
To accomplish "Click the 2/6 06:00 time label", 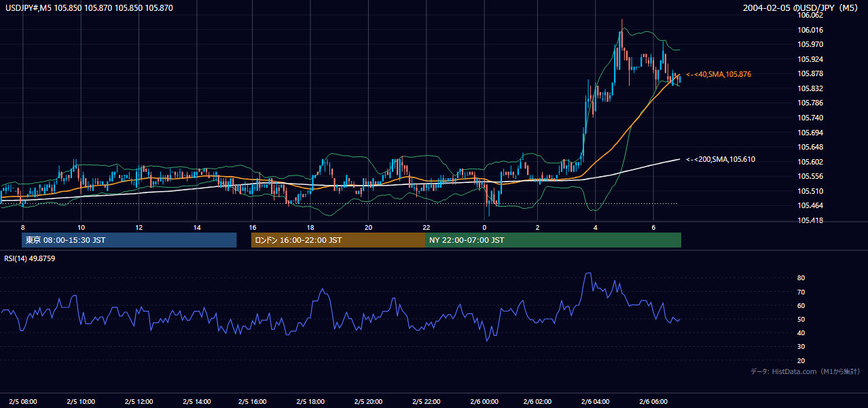I will (655, 401).
